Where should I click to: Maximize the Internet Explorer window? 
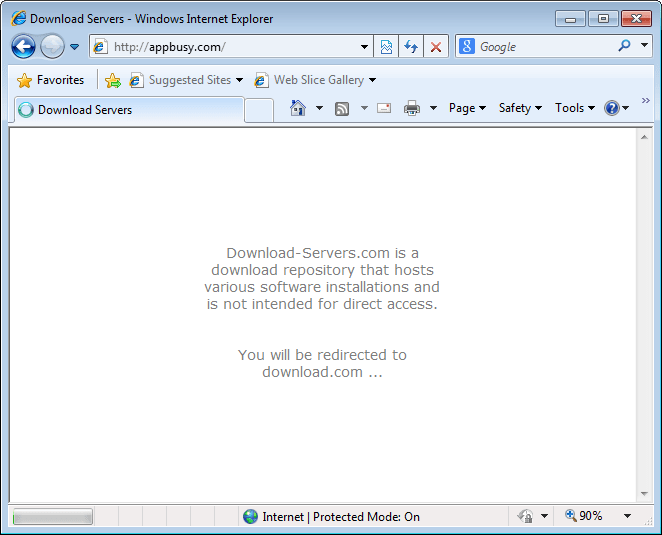coord(603,19)
